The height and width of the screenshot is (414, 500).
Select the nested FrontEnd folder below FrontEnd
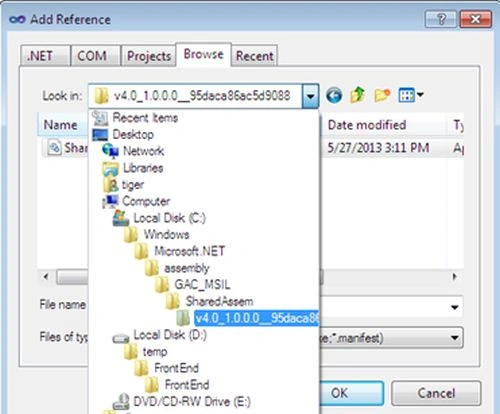[187, 385]
